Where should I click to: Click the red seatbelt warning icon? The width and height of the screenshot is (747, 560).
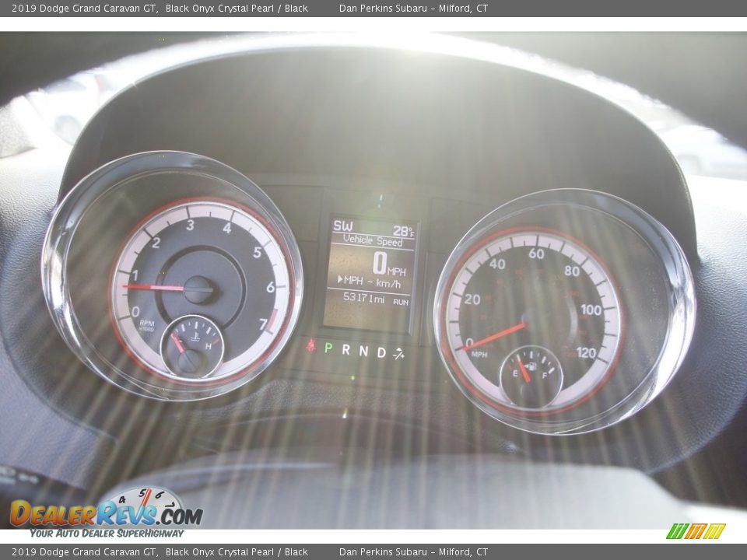point(311,347)
